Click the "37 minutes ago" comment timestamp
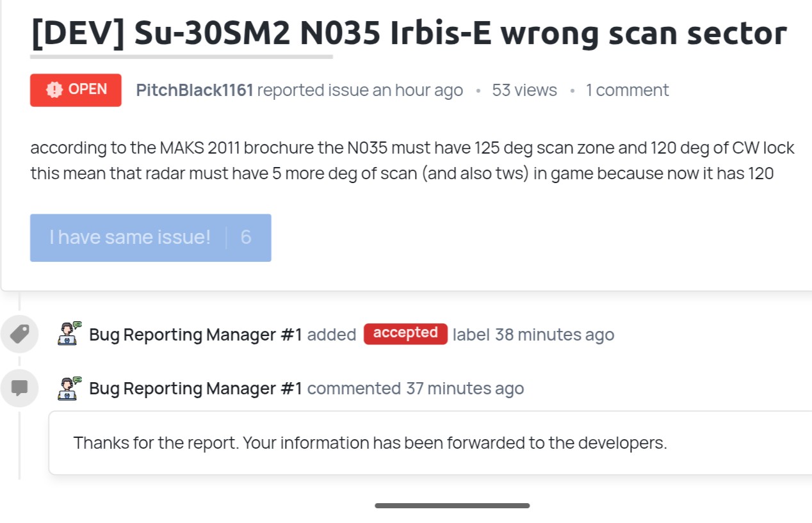This screenshot has height=523, width=812. click(465, 389)
